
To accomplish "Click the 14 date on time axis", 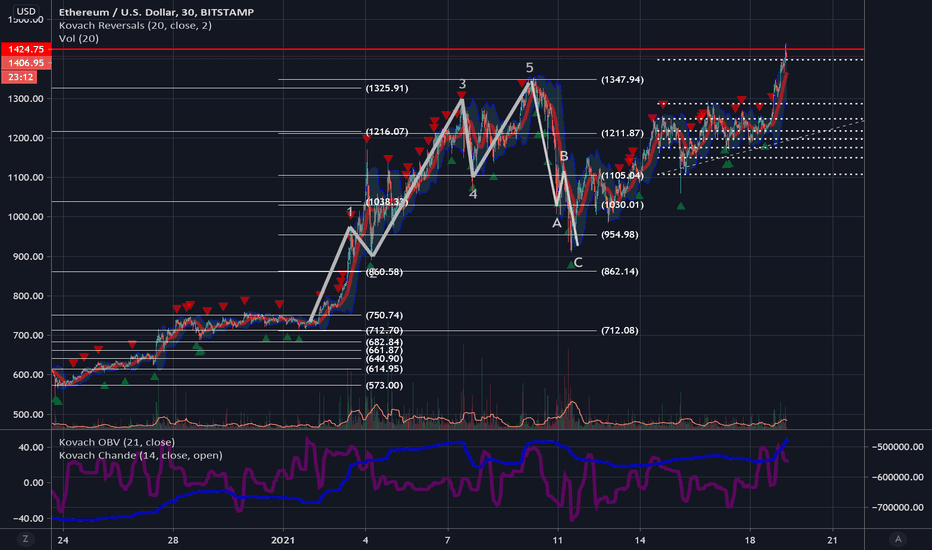I will [x=640, y=540].
